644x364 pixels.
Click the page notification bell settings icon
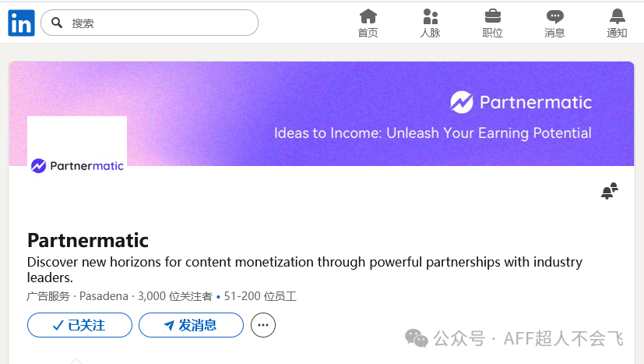click(x=609, y=191)
